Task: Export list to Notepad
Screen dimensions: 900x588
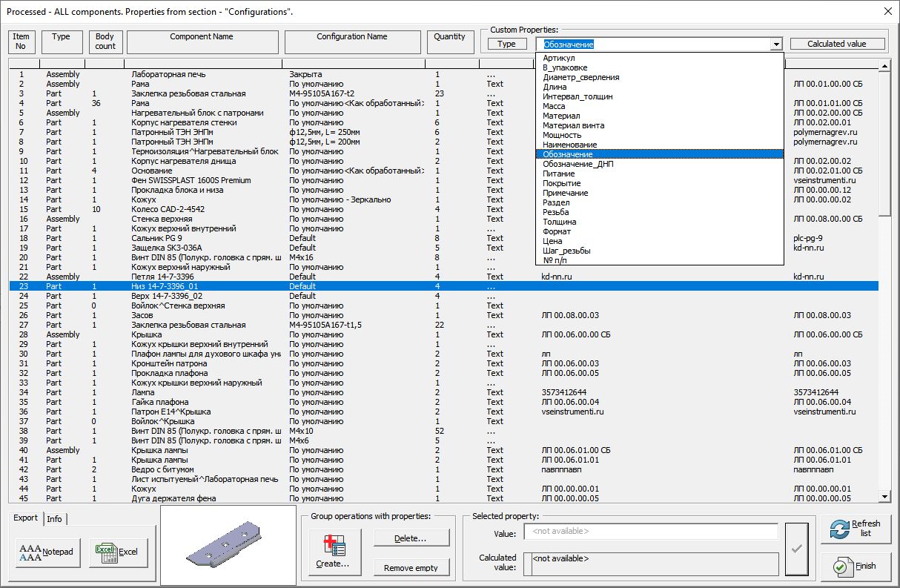Action: [46, 552]
